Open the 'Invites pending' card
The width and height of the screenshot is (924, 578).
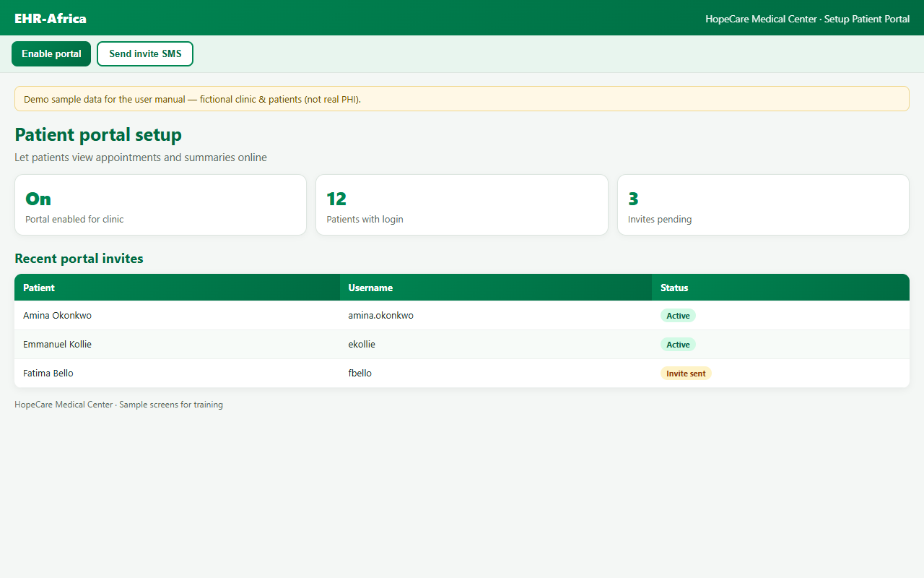coord(763,204)
